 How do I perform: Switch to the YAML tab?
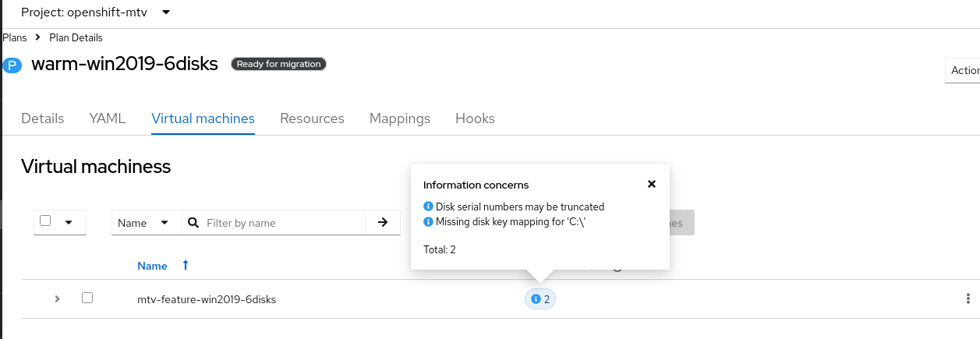point(108,118)
